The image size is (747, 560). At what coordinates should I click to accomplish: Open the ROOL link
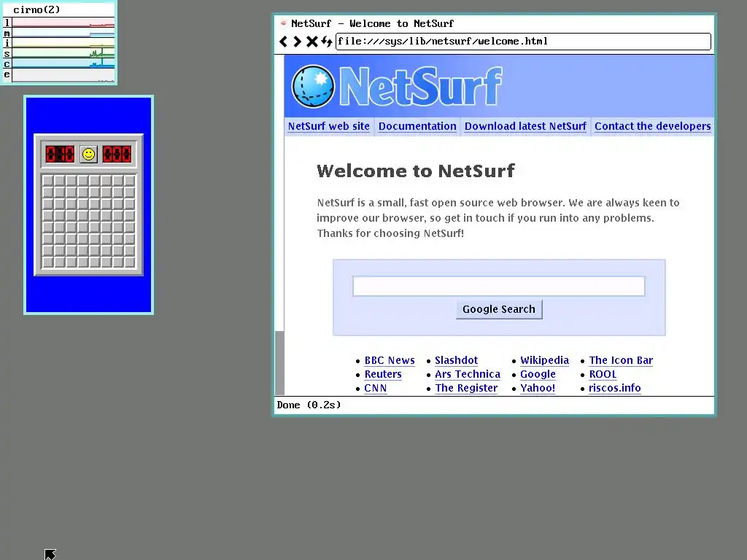603,374
